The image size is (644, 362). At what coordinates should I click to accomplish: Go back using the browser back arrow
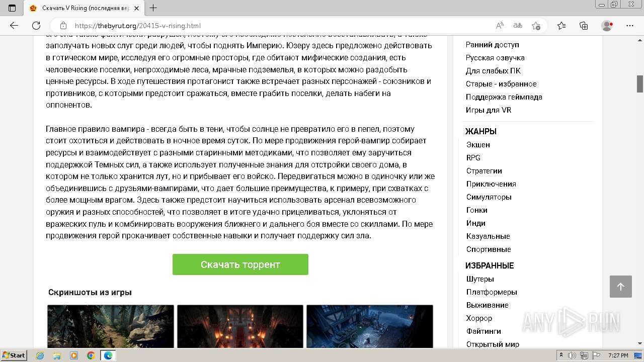(x=14, y=26)
